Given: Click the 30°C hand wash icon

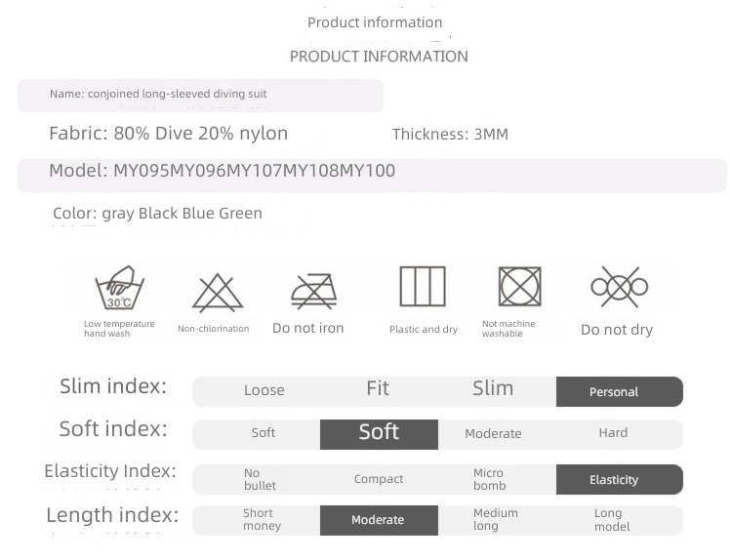Looking at the screenshot, I should tap(119, 288).
